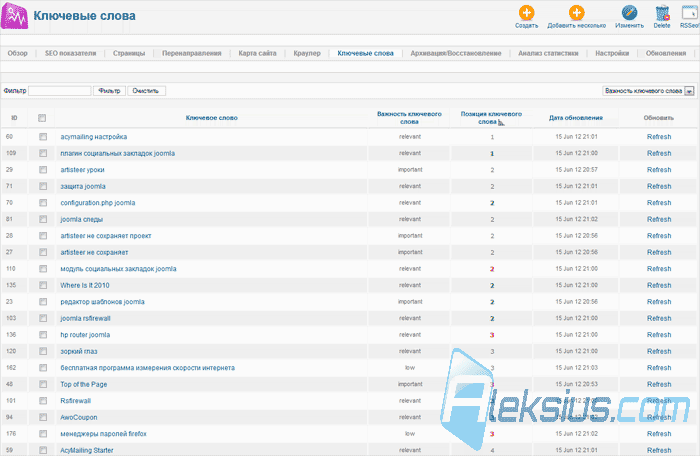Click the Фильтр button
Viewport: 700px width, 456px height.
click(109, 91)
